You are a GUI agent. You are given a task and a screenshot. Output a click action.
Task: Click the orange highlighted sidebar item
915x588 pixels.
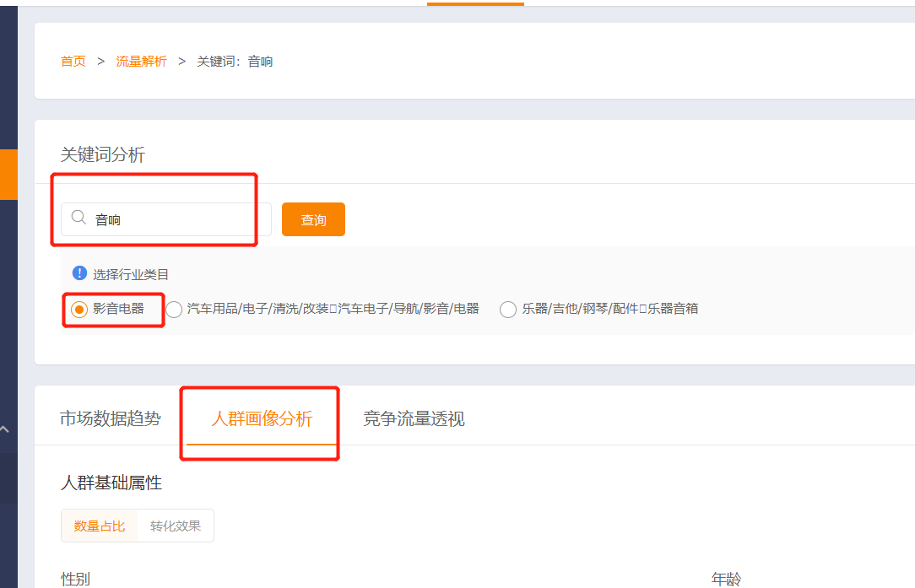pos(8,175)
